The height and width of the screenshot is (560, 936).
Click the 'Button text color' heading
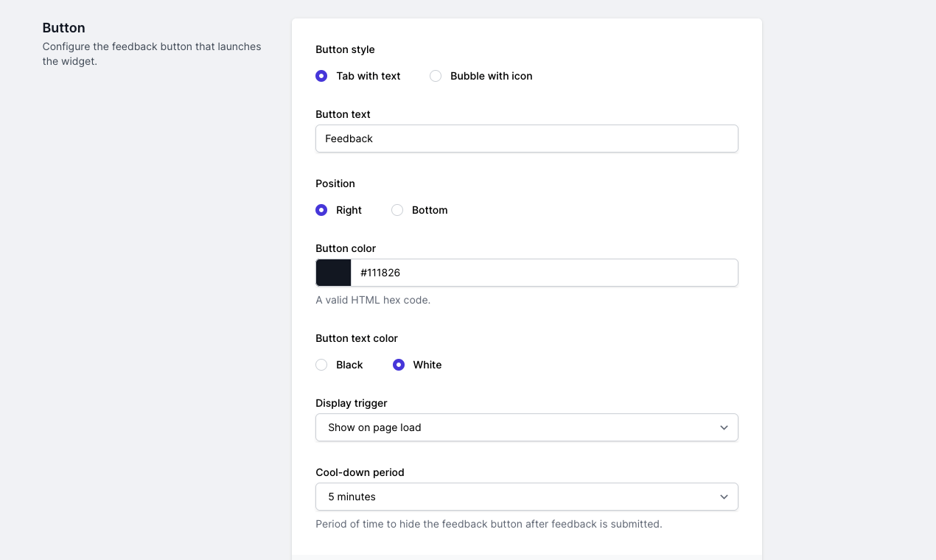point(357,338)
